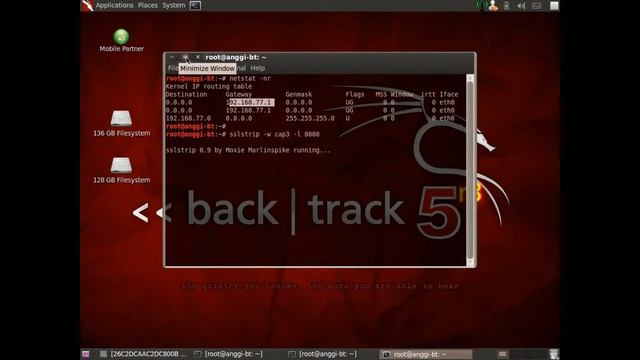Open the mail envelope indicator
This screenshot has width=640, height=360.
(536, 6)
